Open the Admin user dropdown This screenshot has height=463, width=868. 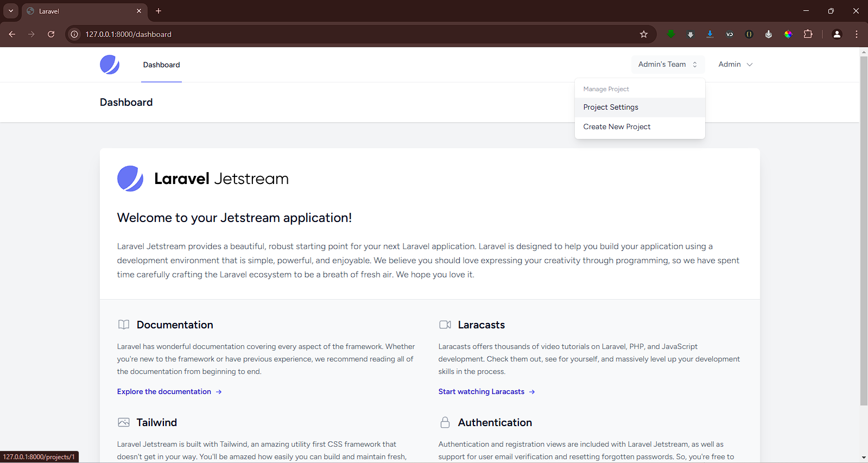(735, 65)
